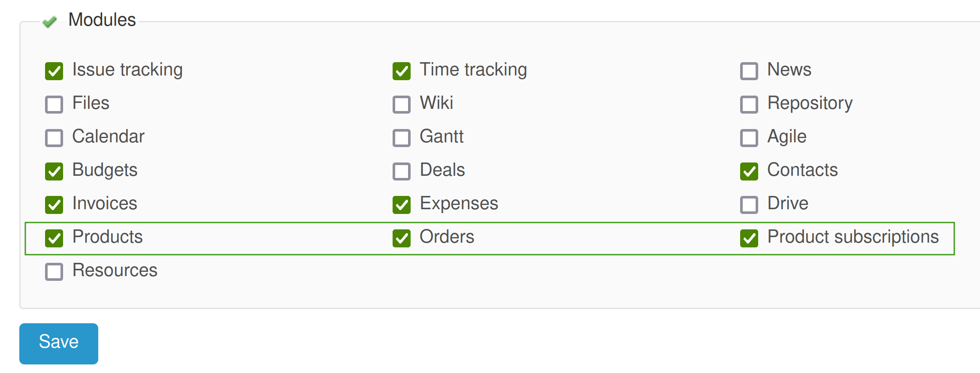
Task: Disable the Budgets module
Action: tap(54, 171)
